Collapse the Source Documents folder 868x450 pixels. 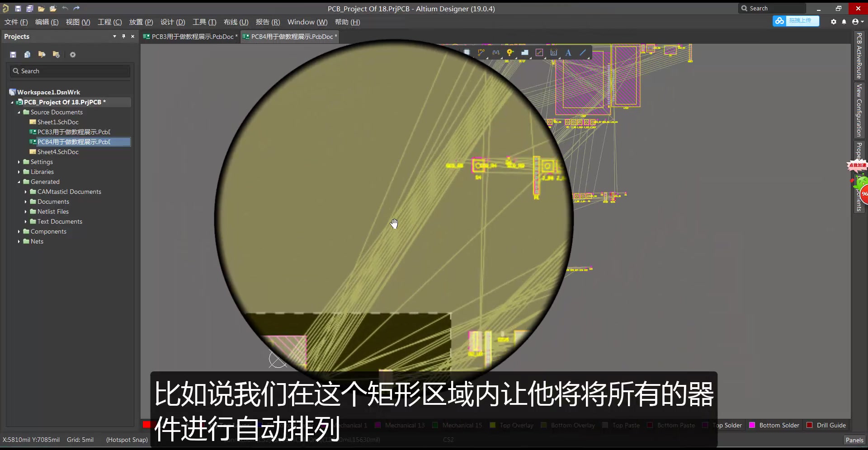[x=19, y=112]
